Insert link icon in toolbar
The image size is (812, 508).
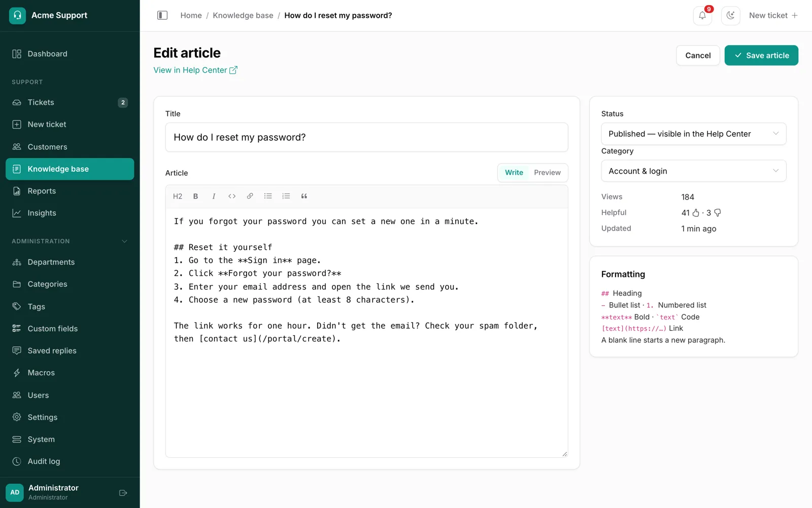(250, 196)
